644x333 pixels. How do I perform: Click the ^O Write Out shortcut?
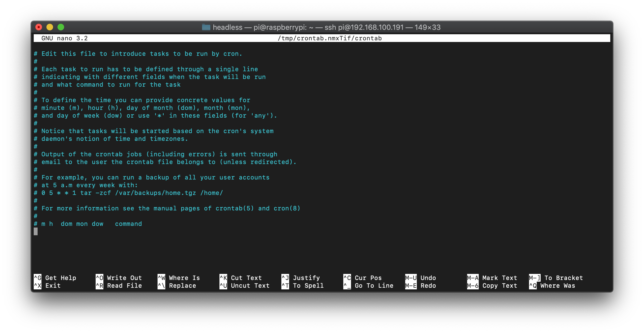tap(119, 278)
